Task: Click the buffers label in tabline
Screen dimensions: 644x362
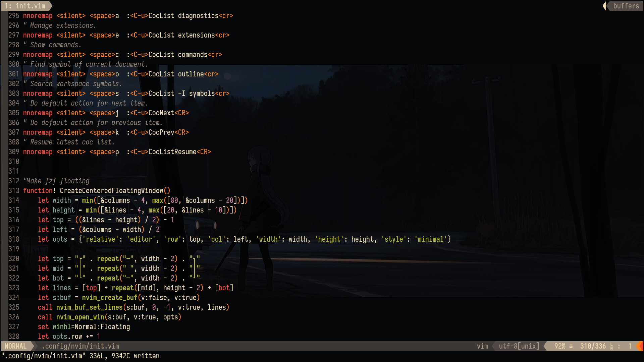Action: click(x=626, y=6)
